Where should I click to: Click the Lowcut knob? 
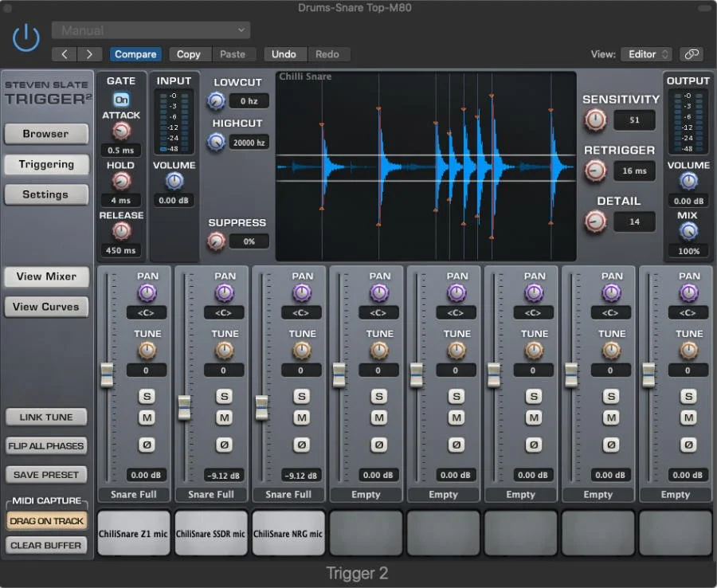pyautogui.click(x=215, y=100)
